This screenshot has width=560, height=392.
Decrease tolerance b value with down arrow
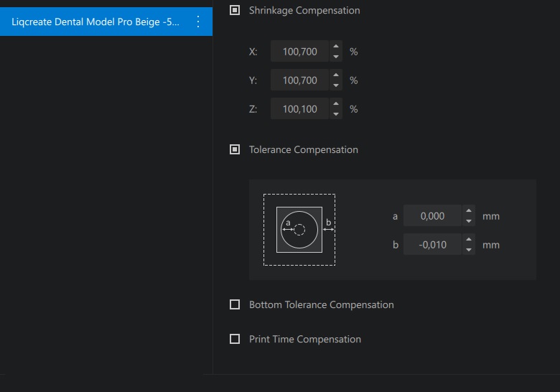469,250
